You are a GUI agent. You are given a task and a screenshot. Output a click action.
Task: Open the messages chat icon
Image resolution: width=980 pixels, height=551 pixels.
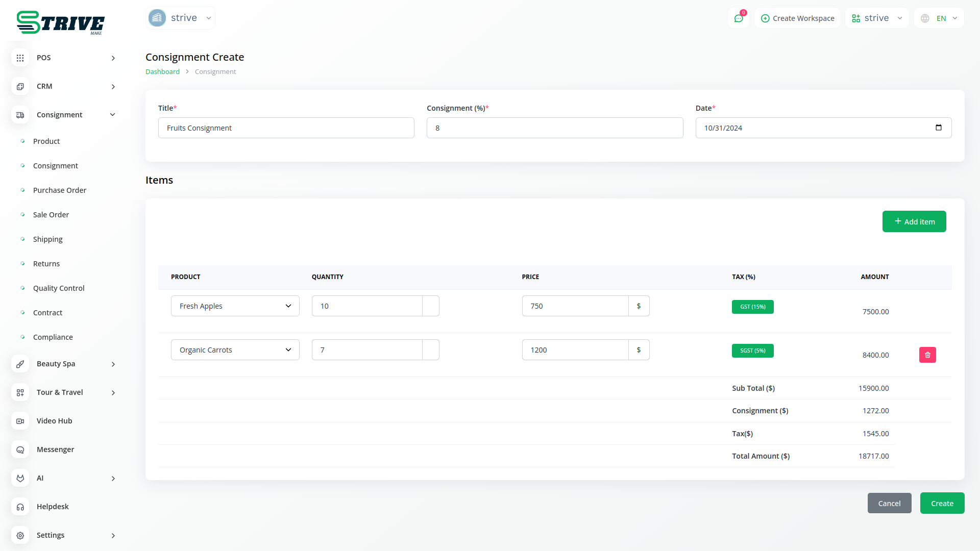coord(738,18)
